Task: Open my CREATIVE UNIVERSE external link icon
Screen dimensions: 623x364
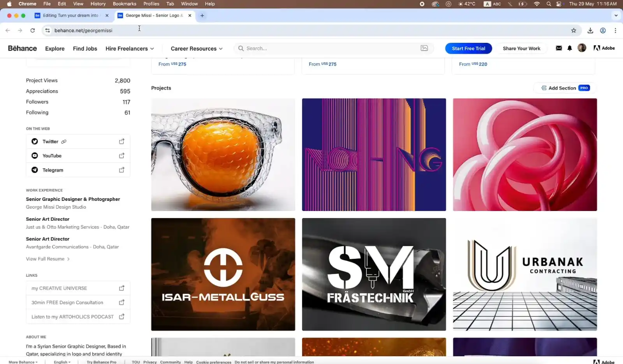Action: [x=121, y=288]
